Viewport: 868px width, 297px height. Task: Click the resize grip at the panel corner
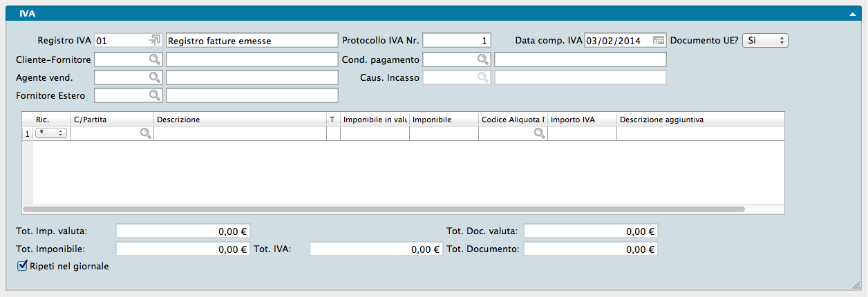tap(856, 285)
